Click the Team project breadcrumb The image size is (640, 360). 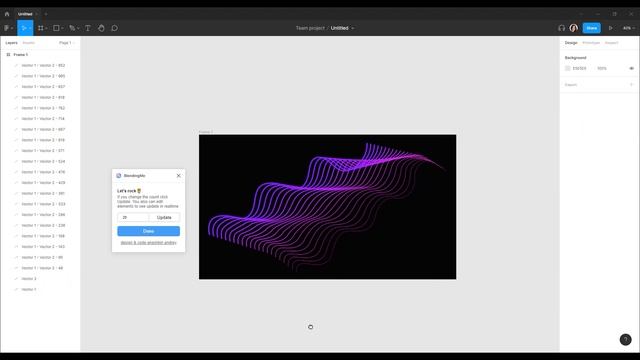click(310, 28)
